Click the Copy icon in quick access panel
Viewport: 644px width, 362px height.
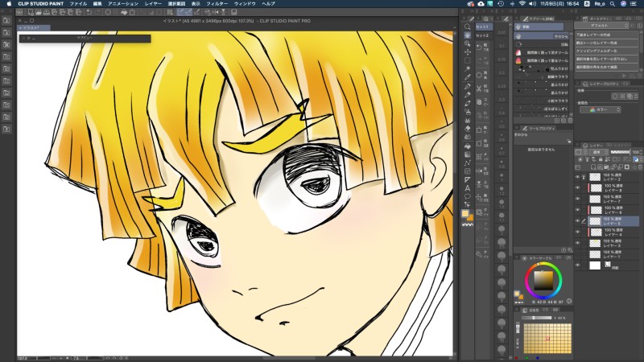click(x=479, y=102)
